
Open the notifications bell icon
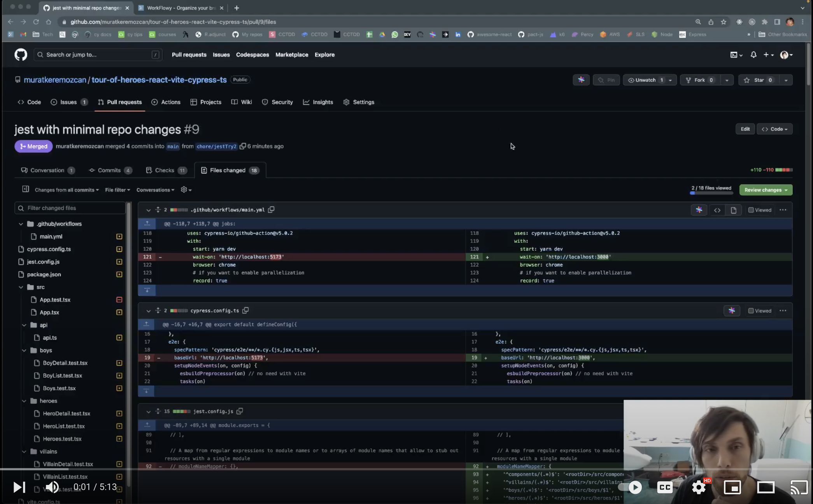coord(753,55)
